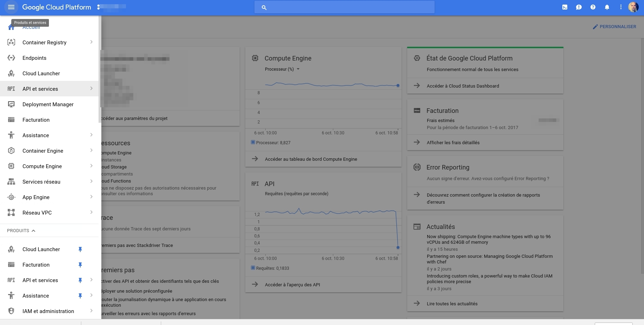Click Premiers pas avec Stackdriver Trace
Image resolution: width=644 pixels, height=325 pixels.
pos(137,245)
